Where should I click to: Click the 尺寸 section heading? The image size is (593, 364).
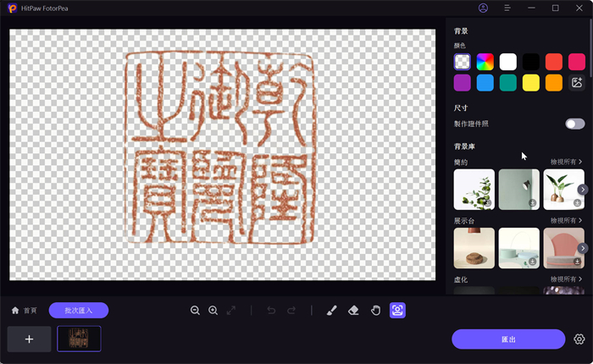(x=461, y=108)
